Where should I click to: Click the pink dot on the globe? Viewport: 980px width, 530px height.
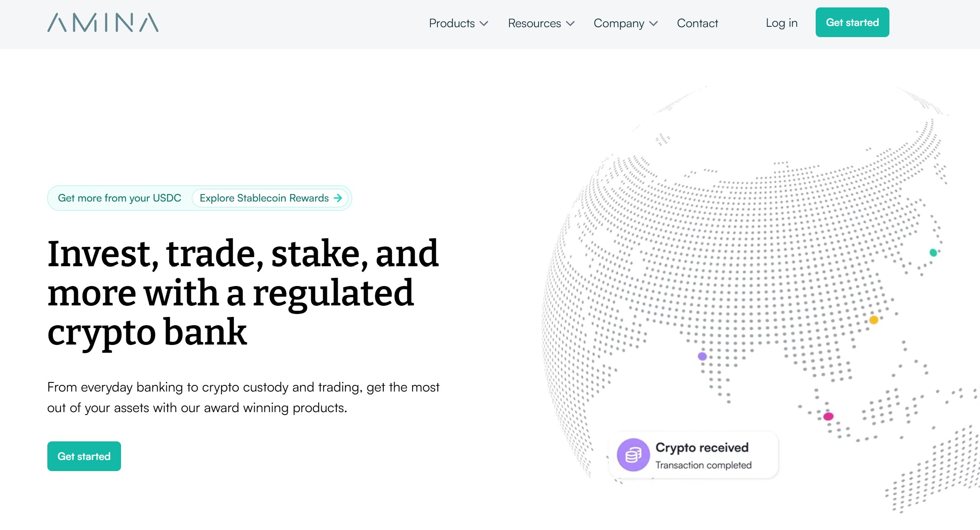(828, 416)
